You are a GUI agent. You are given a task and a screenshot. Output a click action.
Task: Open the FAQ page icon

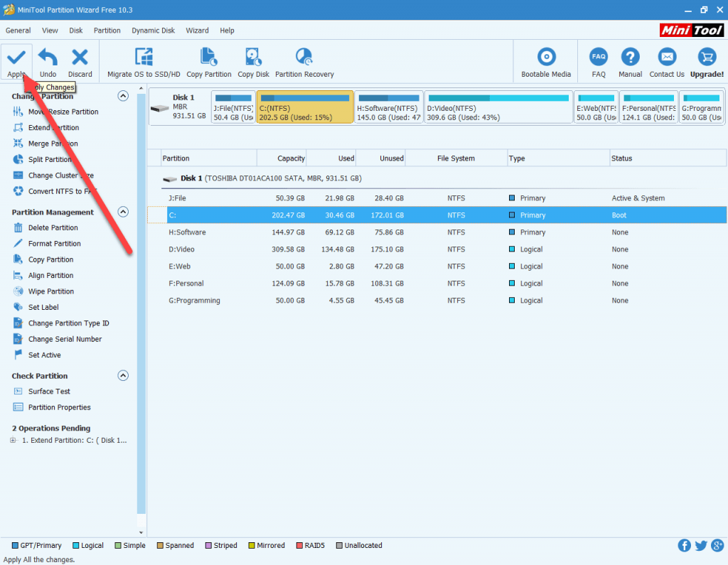[x=599, y=58]
